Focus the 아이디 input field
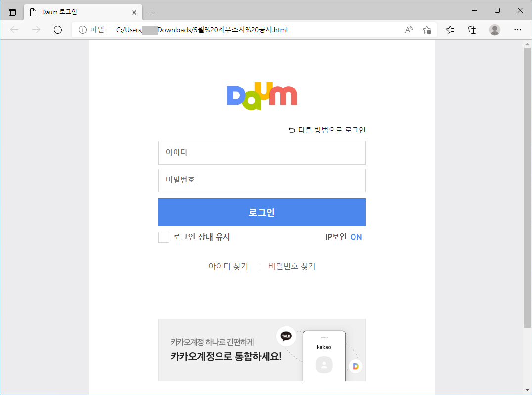 point(262,153)
